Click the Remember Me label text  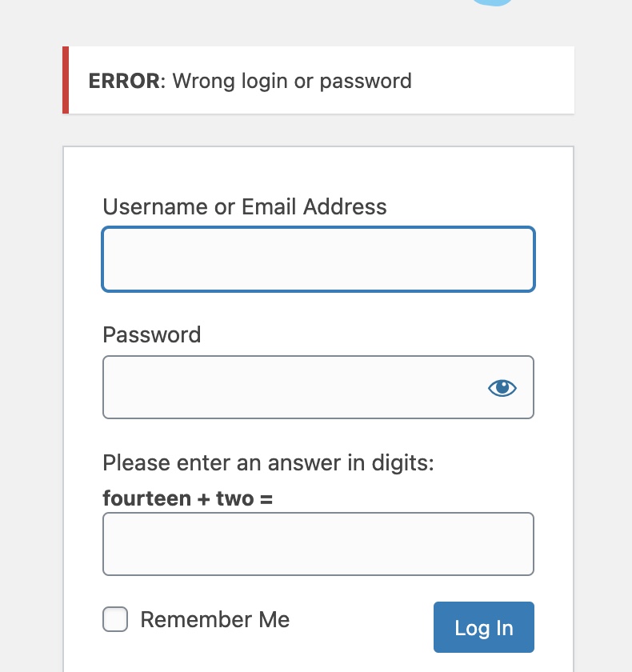[215, 619]
